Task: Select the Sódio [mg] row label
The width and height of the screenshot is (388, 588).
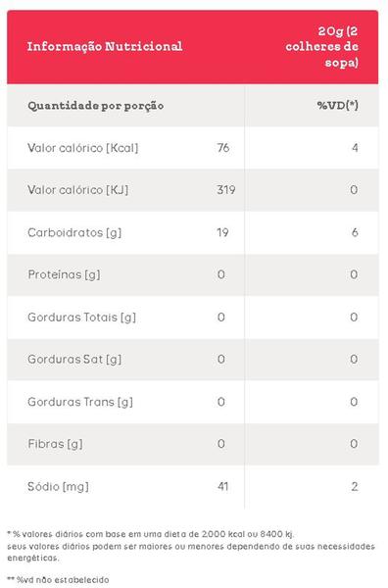Action: (x=58, y=487)
